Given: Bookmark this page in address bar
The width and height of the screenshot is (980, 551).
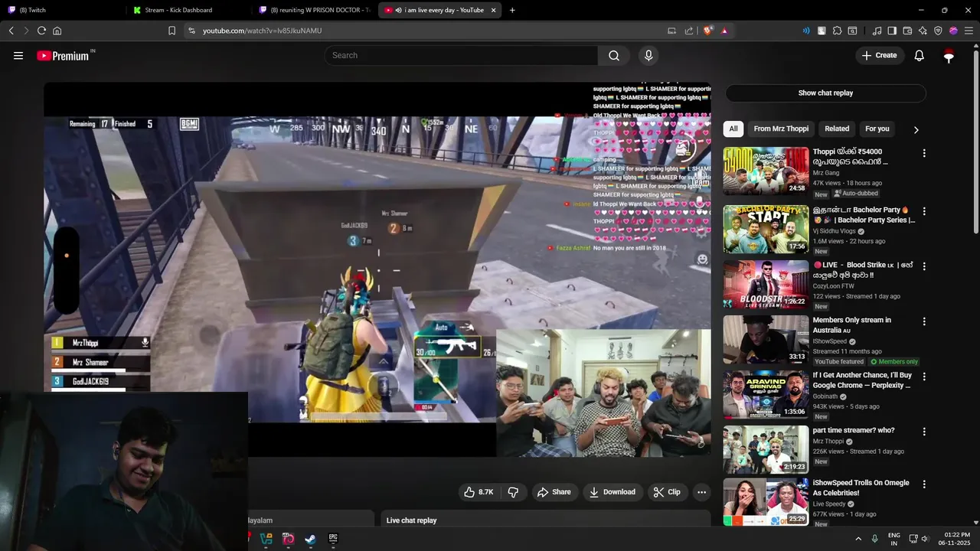Looking at the screenshot, I should (x=171, y=31).
